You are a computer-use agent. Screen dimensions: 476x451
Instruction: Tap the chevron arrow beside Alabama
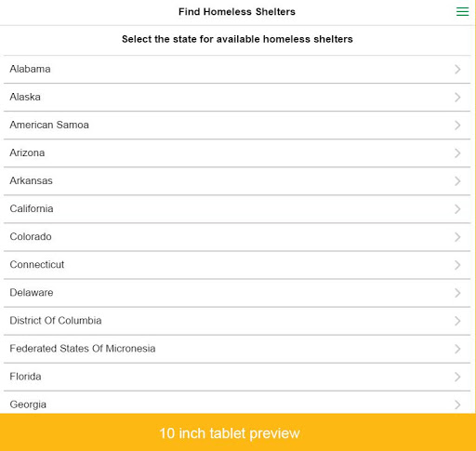click(457, 69)
